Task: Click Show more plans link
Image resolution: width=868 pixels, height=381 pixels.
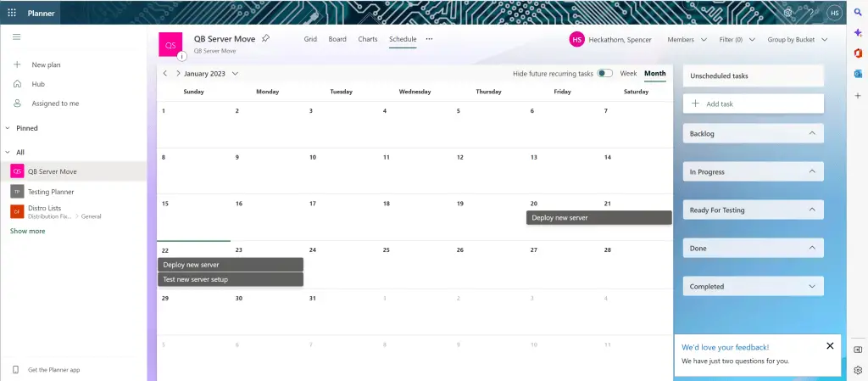Action: [x=28, y=231]
